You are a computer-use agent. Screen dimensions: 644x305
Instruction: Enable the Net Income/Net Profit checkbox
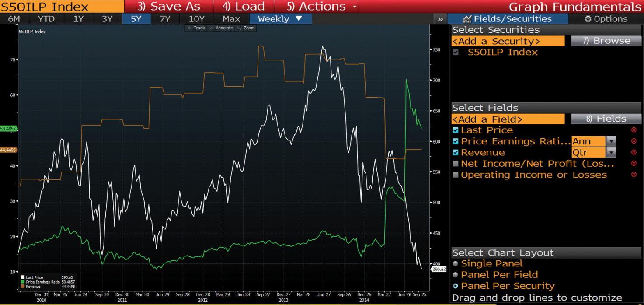(456, 163)
